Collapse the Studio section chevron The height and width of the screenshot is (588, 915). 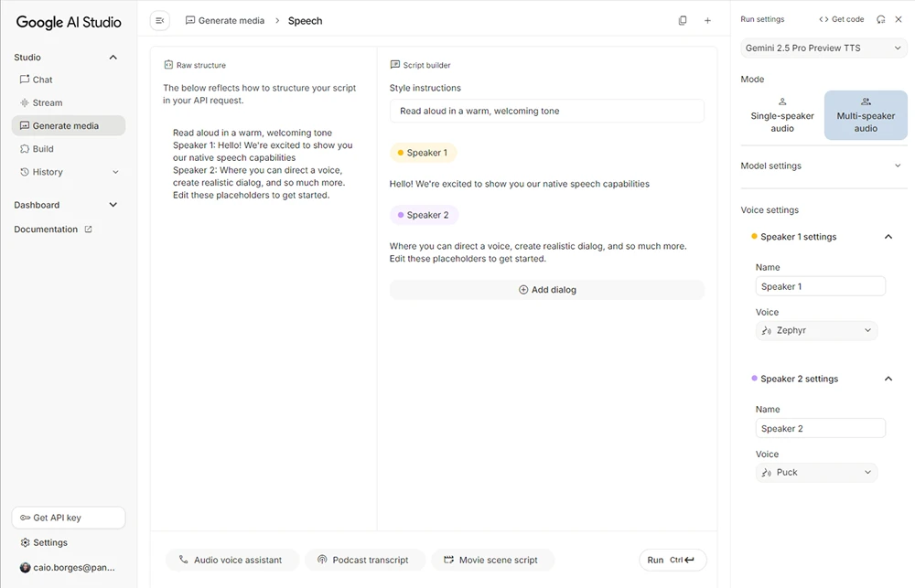pos(113,58)
